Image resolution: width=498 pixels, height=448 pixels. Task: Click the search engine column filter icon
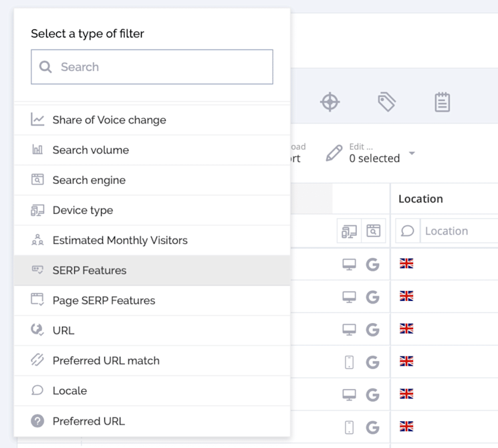tap(373, 231)
